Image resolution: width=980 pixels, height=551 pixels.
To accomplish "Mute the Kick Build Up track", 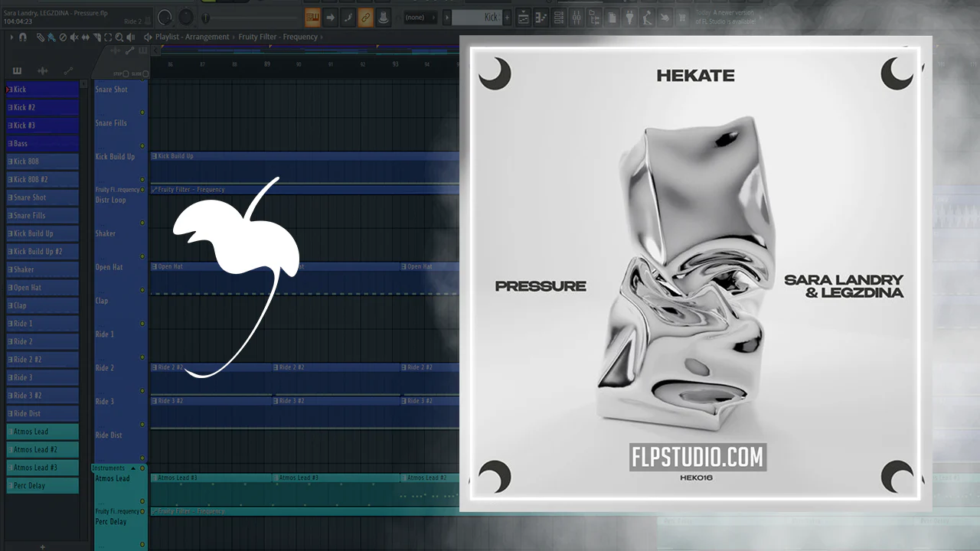I will pos(142,180).
